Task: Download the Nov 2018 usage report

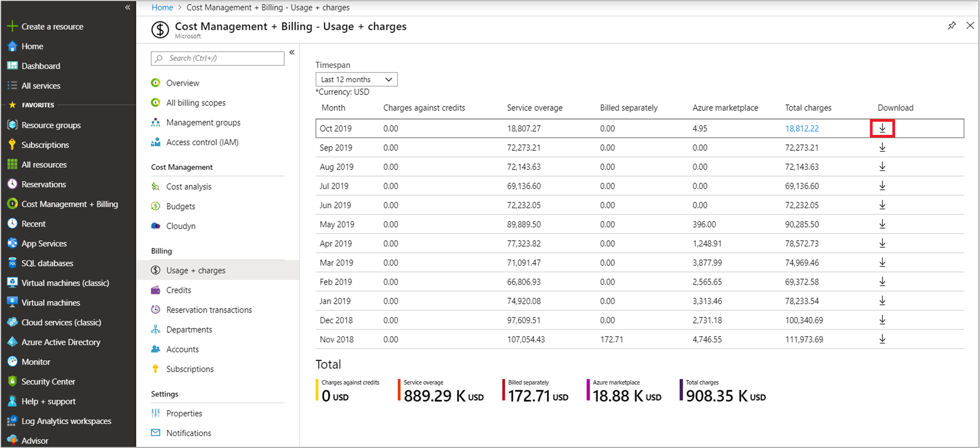Action: [882, 339]
